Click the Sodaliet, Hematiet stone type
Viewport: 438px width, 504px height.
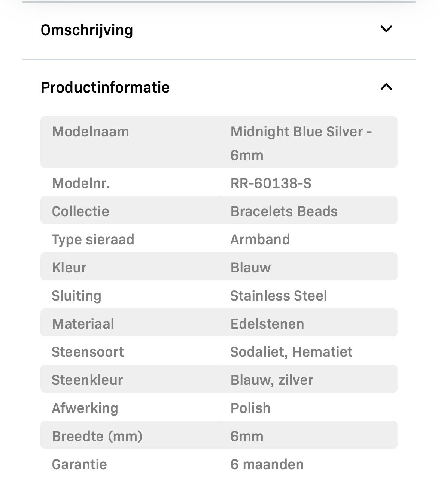[291, 352]
